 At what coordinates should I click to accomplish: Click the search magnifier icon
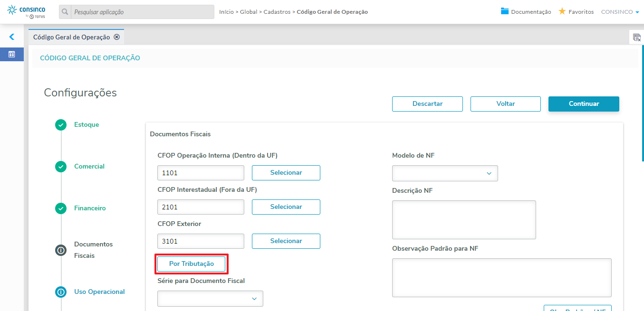[x=65, y=12]
